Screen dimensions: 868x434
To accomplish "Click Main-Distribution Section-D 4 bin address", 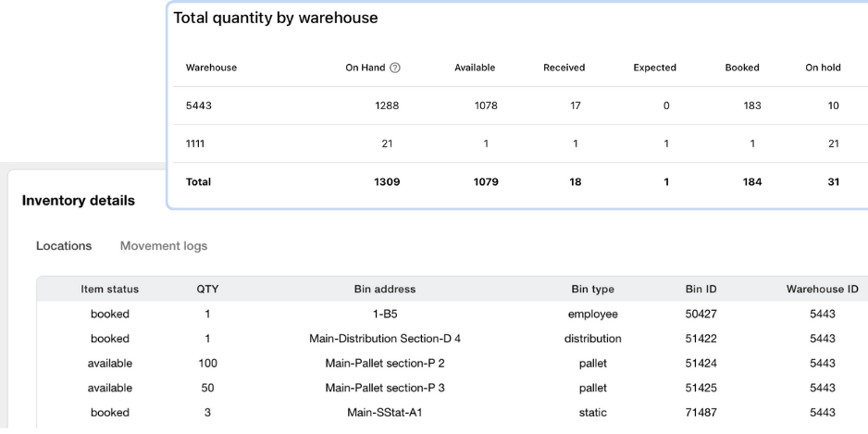I will (385, 339).
